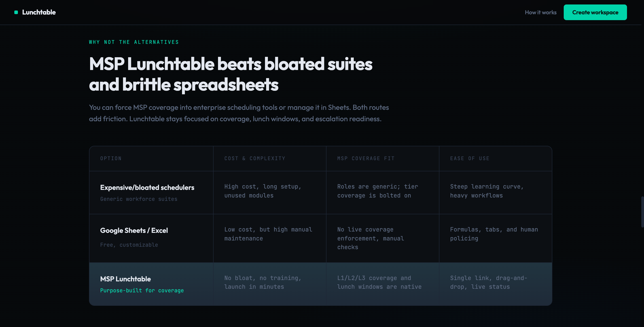Screen dimensions: 644x327
Task: Click the EASE OF USE column header
Action: click(x=470, y=158)
